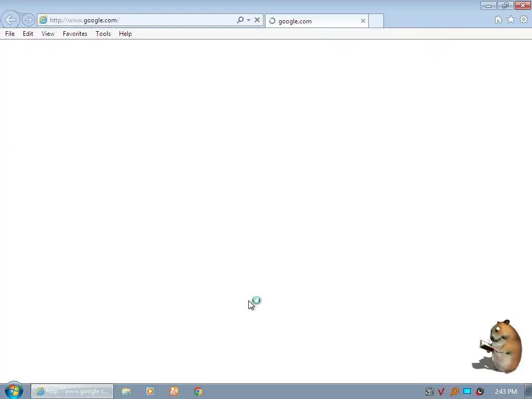Open the 2:43 PM clock
Screen dimensions: 532x399
506,392
